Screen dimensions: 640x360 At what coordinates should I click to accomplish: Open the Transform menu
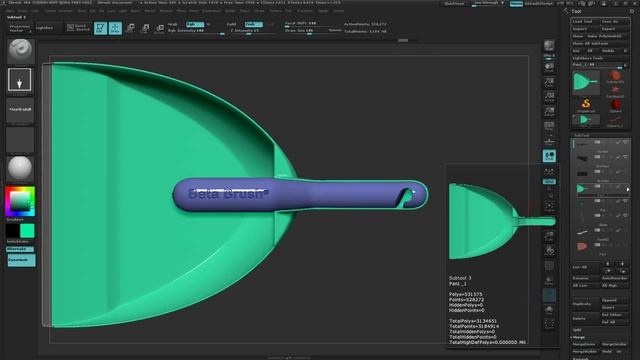[304, 11]
